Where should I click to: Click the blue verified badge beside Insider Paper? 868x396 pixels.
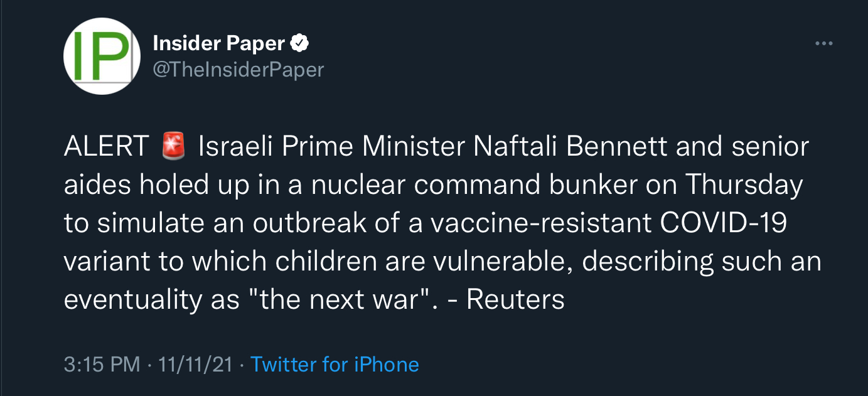point(300,43)
